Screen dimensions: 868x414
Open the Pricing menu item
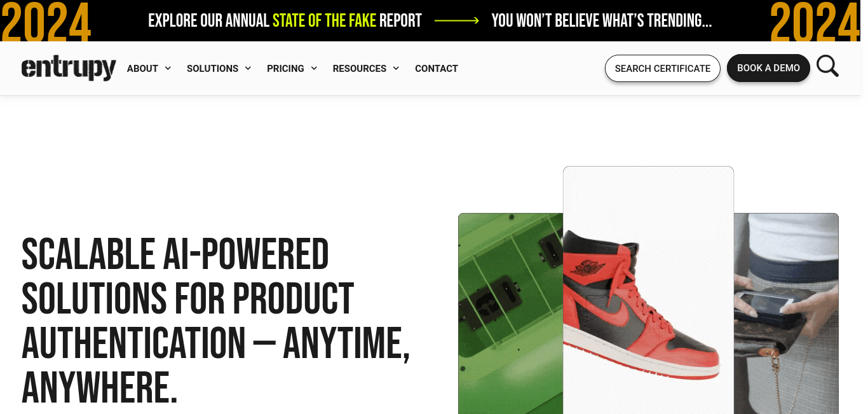tap(285, 69)
